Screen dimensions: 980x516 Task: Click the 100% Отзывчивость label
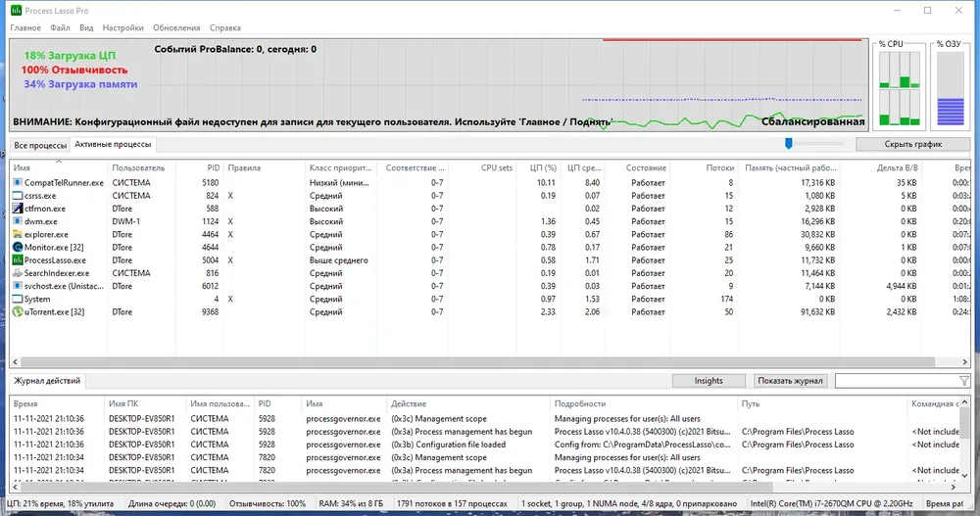(x=74, y=70)
